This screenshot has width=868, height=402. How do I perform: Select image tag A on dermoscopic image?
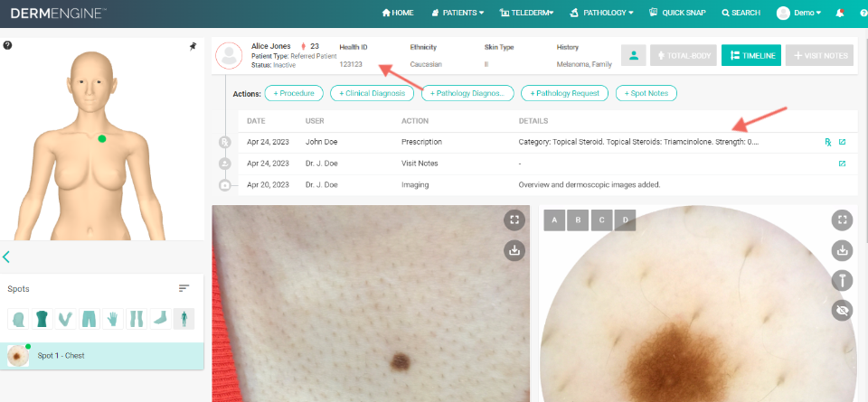point(554,220)
